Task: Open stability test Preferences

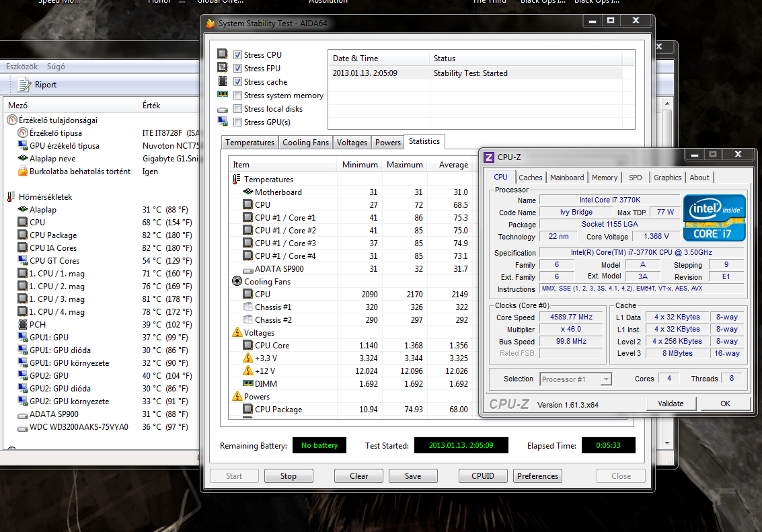Action: coord(537,476)
